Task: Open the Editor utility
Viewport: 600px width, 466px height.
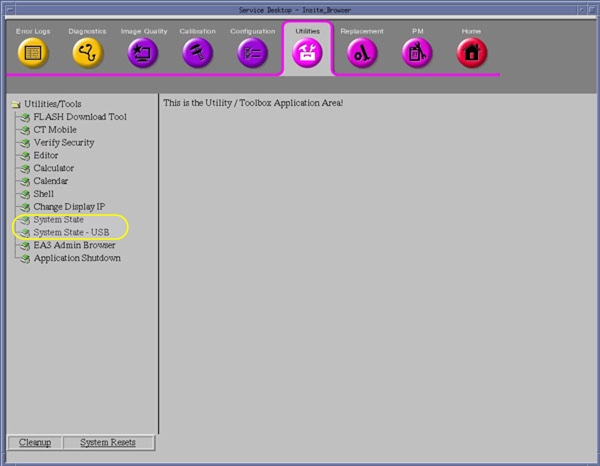Action: 46,156
